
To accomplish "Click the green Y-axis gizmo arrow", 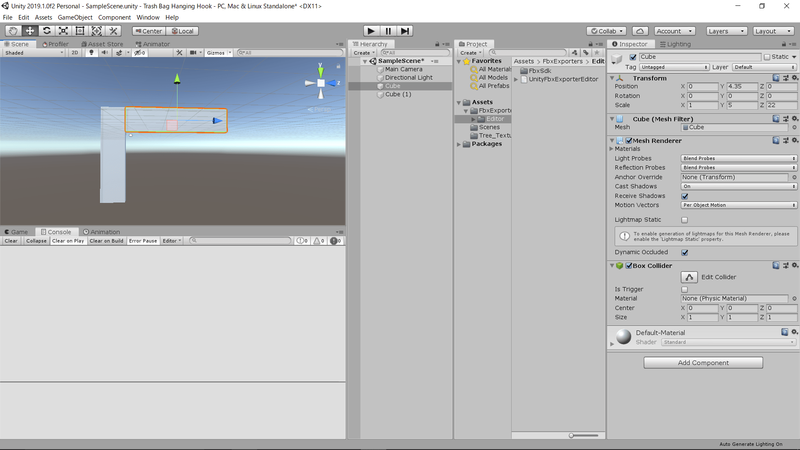I will (177, 79).
